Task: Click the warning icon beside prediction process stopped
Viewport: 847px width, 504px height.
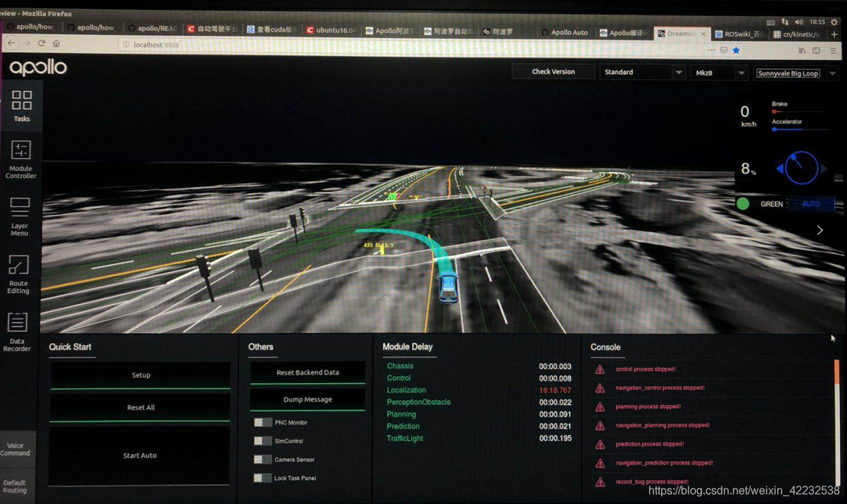Action: 600,444
